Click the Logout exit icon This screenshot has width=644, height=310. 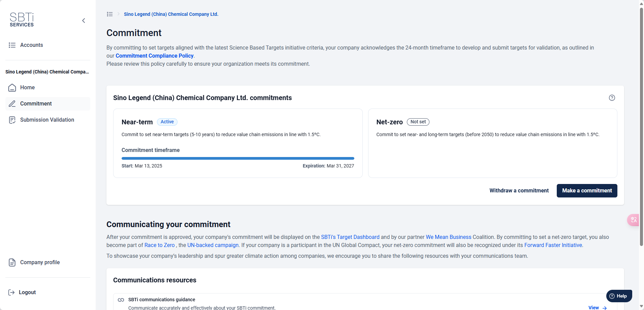pyautogui.click(x=11, y=292)
